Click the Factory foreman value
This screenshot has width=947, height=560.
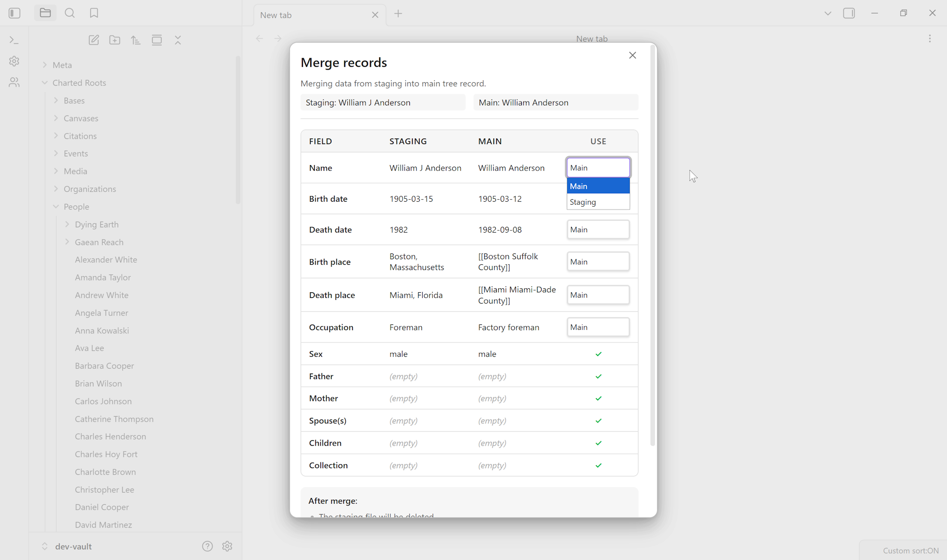[509, 327]
